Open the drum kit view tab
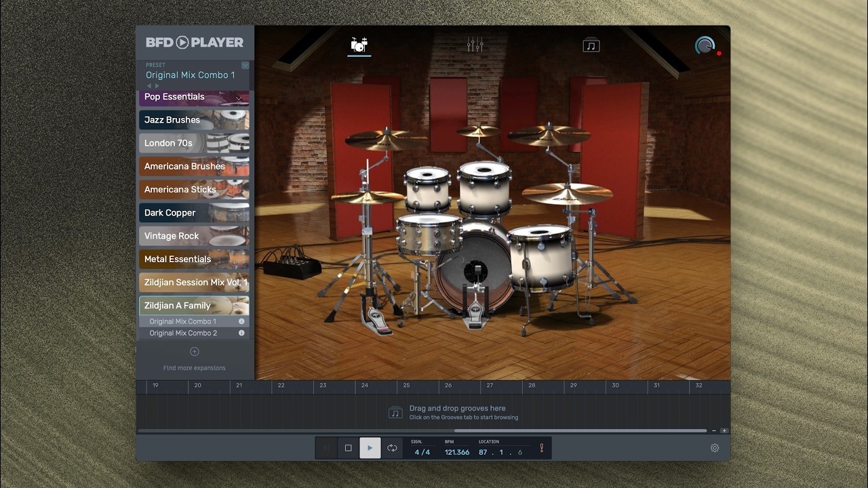The image size is (868, 488). (359, 45)
